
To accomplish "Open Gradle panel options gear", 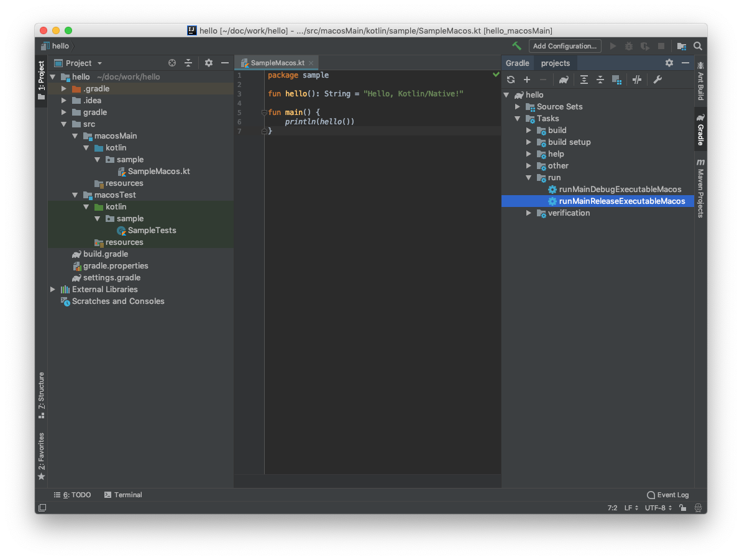I will 669,63.
